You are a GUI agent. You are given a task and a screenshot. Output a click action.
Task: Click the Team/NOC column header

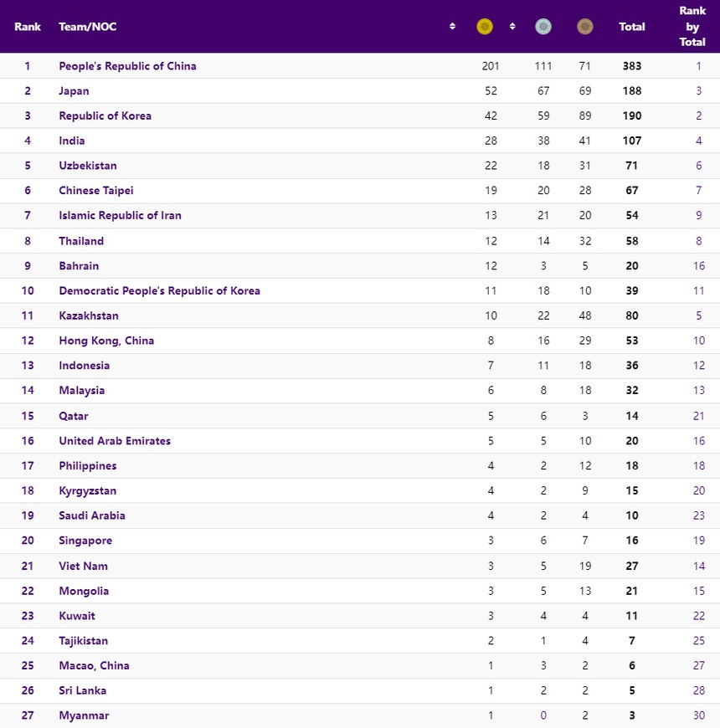pos(88,27)
